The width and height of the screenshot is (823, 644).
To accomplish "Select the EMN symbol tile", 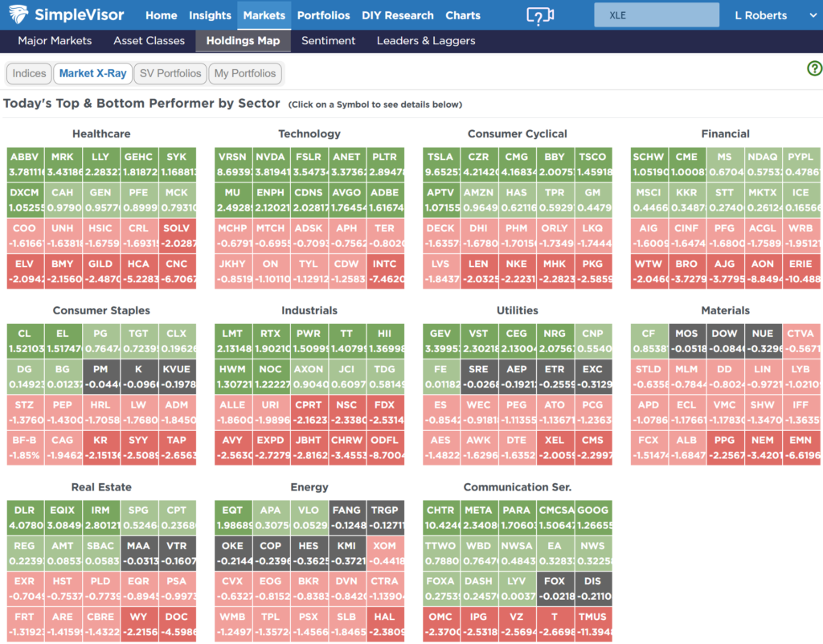I will point(801,448).
